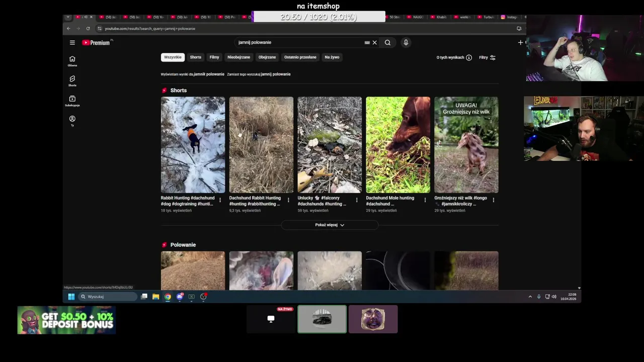The width and height of the screenshot is (644, 362).
Task: Open Discord from the taskbar
Action: (180, 297)
